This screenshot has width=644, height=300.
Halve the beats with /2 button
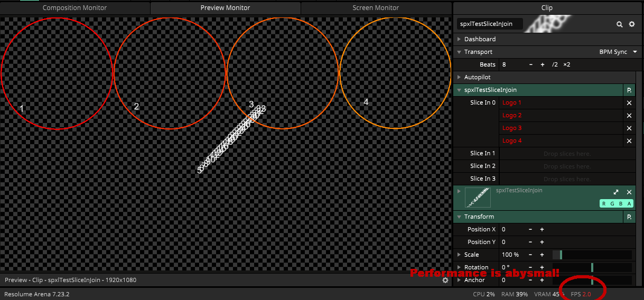point(554,64)
